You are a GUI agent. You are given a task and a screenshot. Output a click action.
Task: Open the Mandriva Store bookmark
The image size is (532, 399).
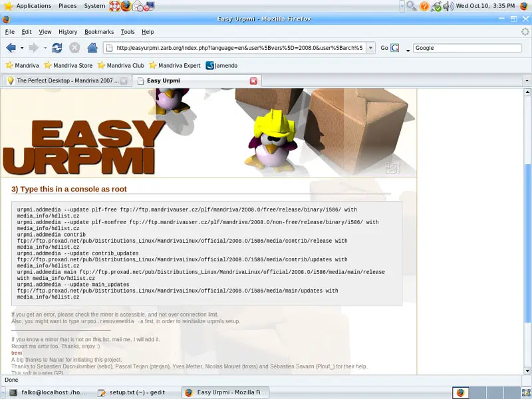(68, 65)
